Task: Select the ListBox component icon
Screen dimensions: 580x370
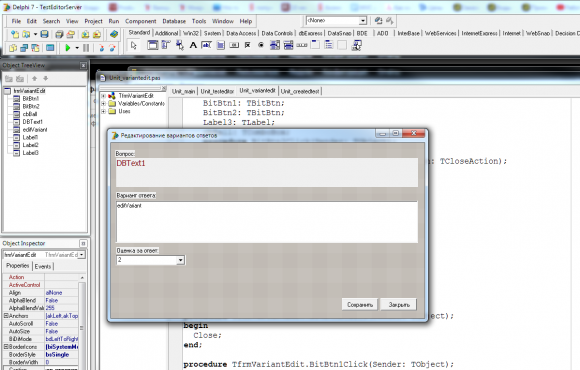Action: click(x=275, y=45)
